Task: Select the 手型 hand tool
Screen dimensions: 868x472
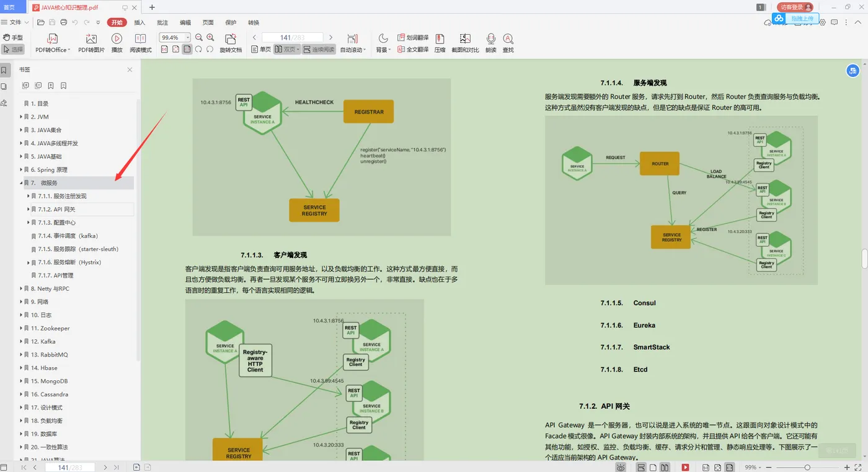Action: point(13,37)
